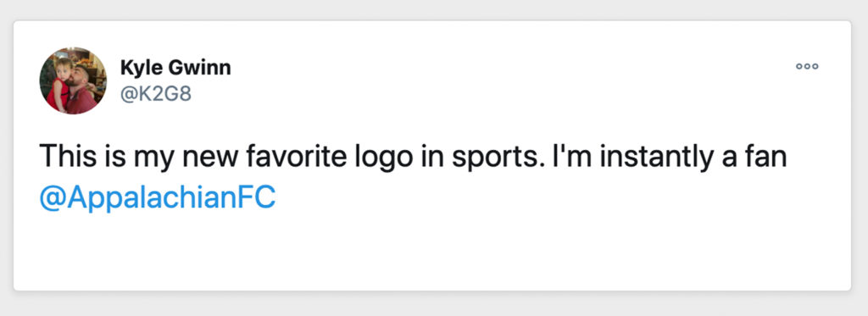Viewport: 868px width, 316px height.
Task: Click the child in red in the avatar
Action: (x=58, y=86)
